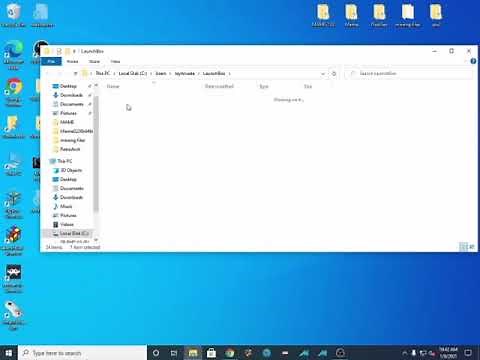
Task: Click 'Users' in the address breadcrumb
Action: 161,73
